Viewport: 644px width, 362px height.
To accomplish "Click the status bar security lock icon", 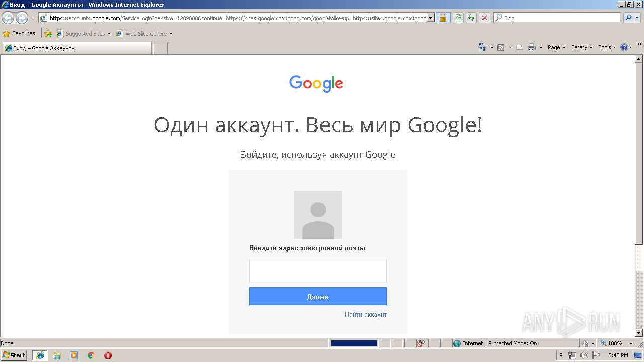I will tap(585, 343).
